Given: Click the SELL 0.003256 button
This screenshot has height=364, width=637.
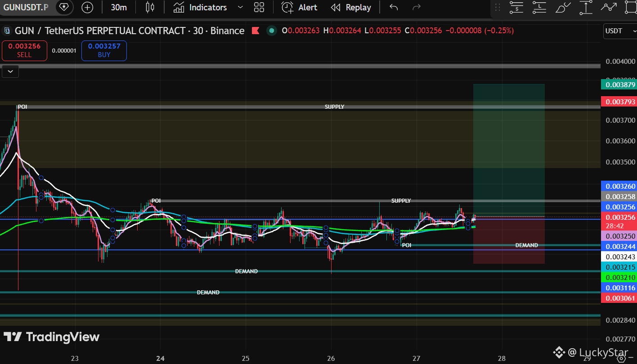Looking at the screenshot, I should [x=24, y=50].
